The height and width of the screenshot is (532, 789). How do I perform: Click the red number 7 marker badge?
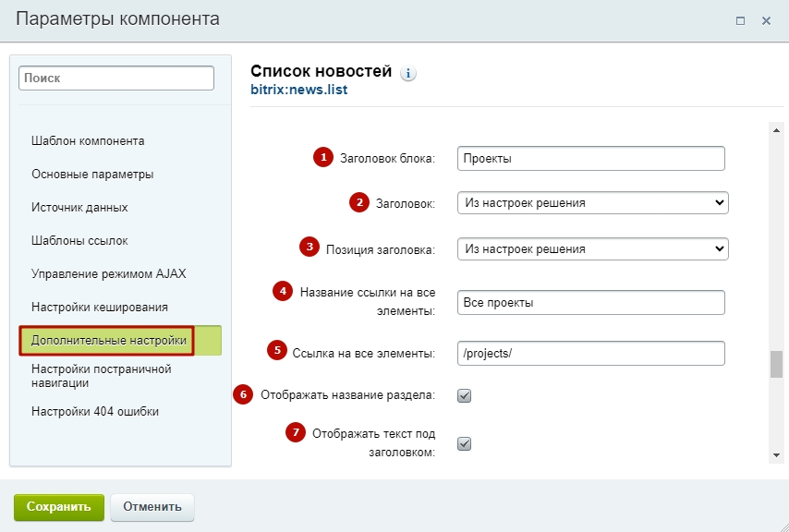coord(296,432)
